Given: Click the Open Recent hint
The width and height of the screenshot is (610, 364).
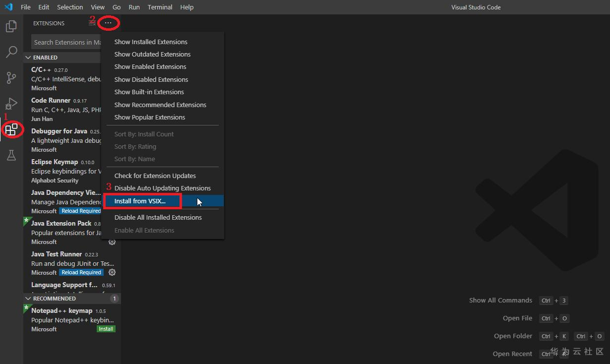Looking at the screenshot, I should 512,354.
